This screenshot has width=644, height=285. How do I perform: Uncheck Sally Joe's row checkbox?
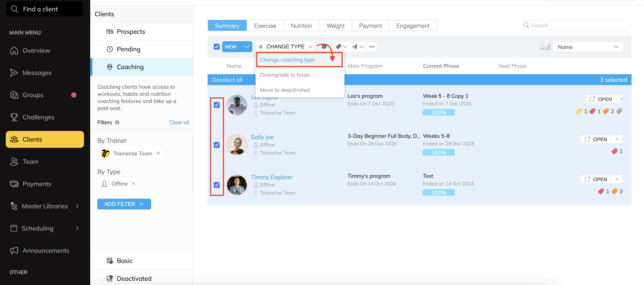[x=216, y=145]
